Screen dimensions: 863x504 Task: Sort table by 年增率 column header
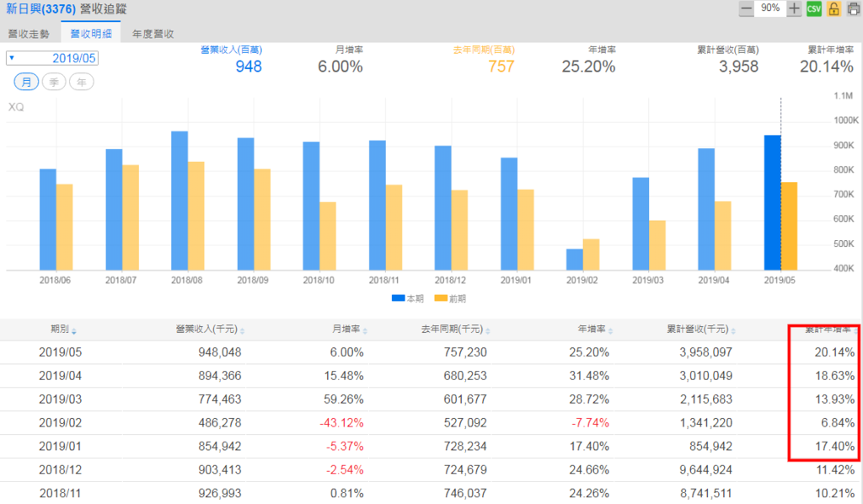pos(595,330)
